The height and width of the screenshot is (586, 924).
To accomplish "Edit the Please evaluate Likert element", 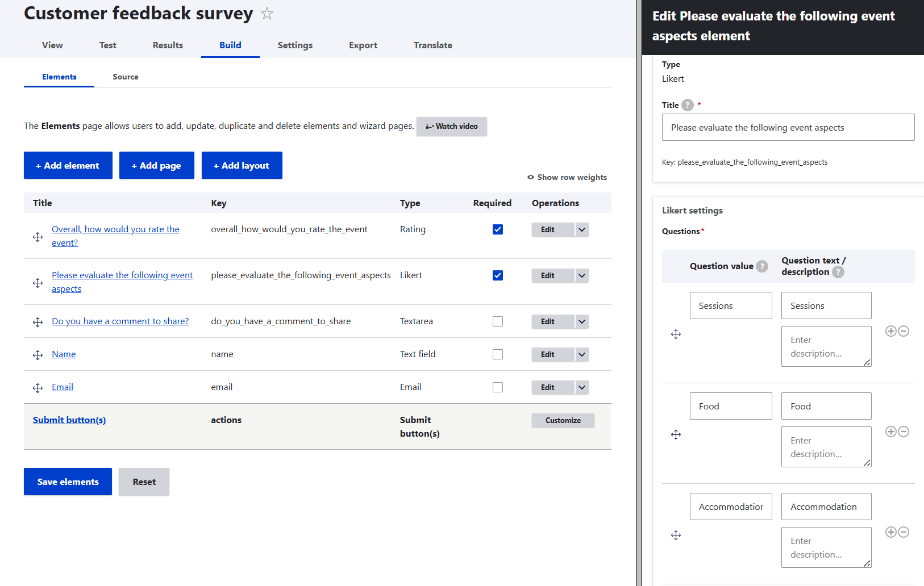I will pos(553,275).
